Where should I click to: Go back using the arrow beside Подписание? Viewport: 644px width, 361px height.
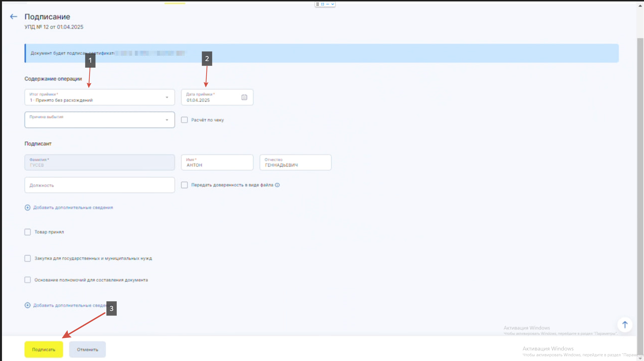click(x=14, y=17)
